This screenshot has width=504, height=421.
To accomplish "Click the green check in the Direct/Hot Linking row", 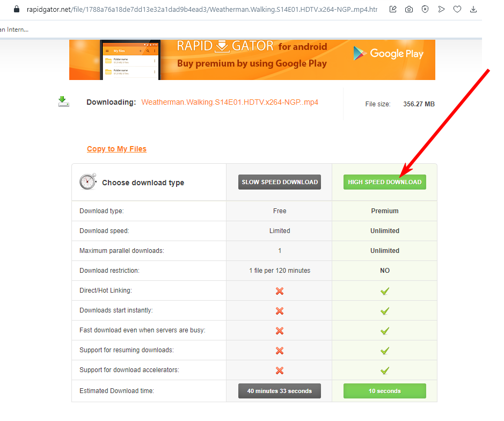I will [385, 291].
